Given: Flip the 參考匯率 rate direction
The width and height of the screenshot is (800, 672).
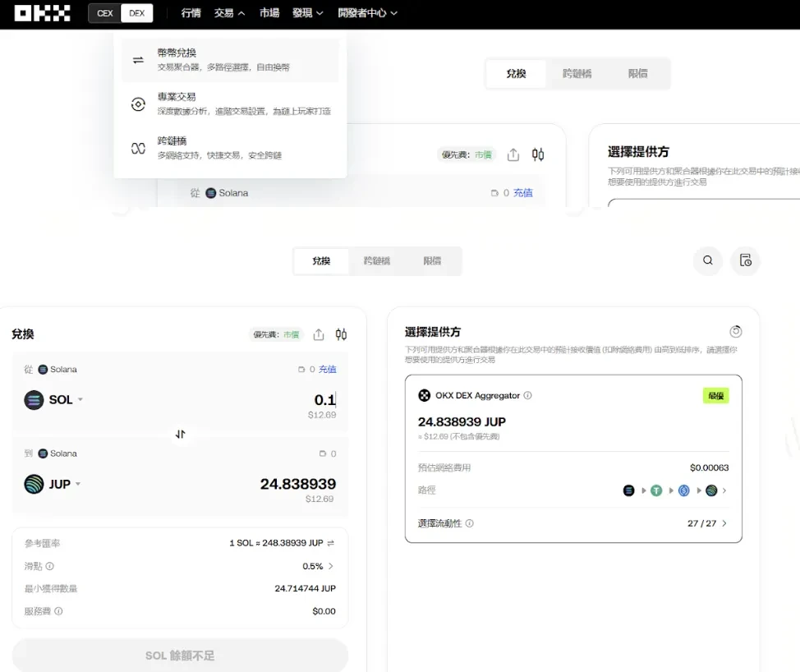Looking at the screenshot, I should (x=331, y=543).
